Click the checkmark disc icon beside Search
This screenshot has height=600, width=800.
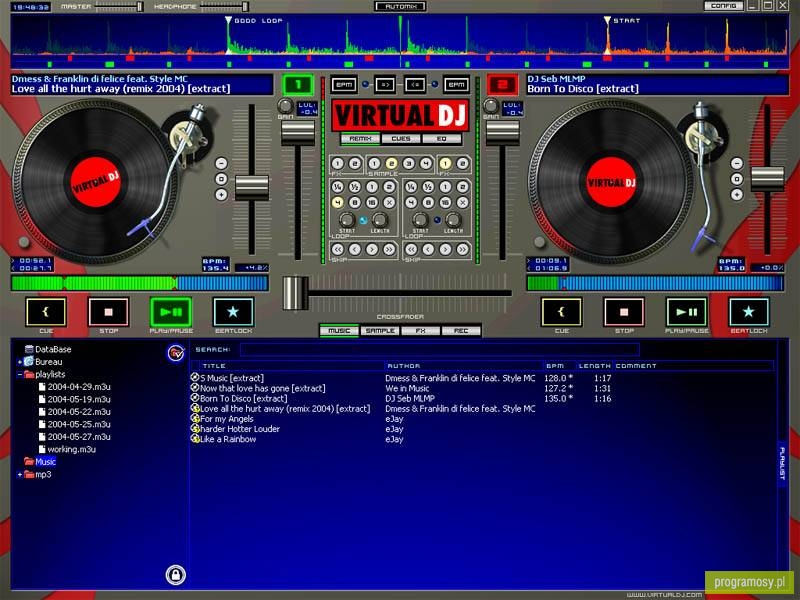[176, 353]
